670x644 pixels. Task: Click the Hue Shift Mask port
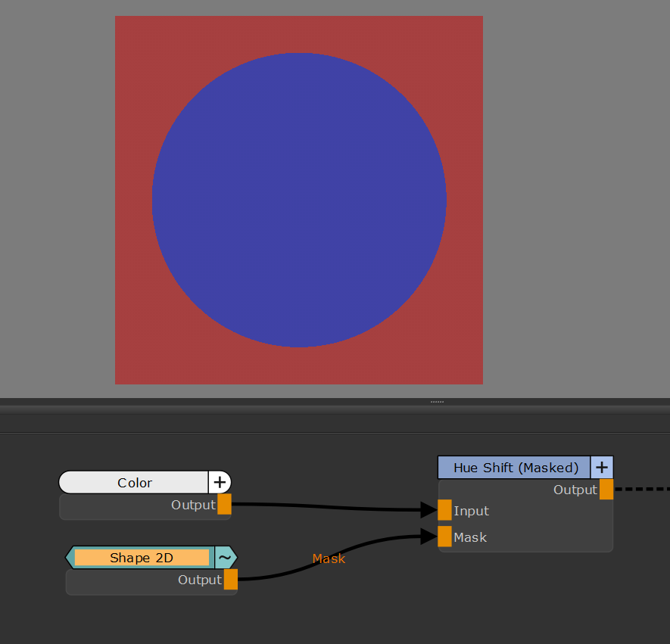pos(444,537)
